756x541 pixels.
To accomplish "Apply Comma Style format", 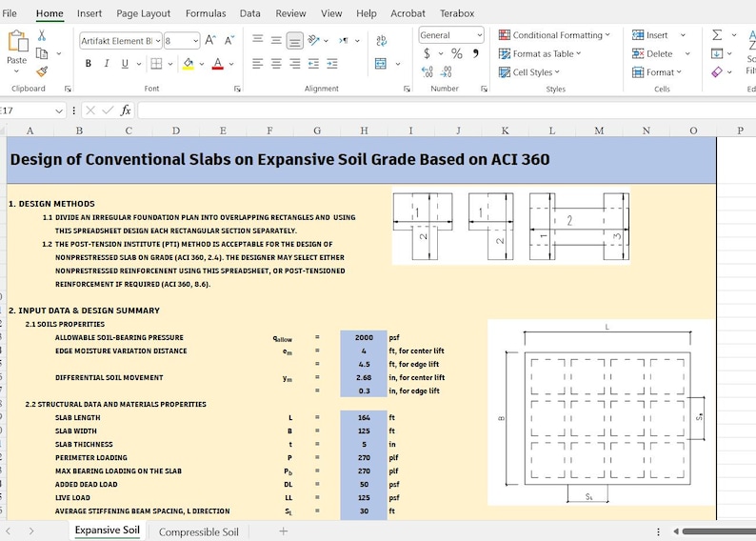I will point(476,53).
